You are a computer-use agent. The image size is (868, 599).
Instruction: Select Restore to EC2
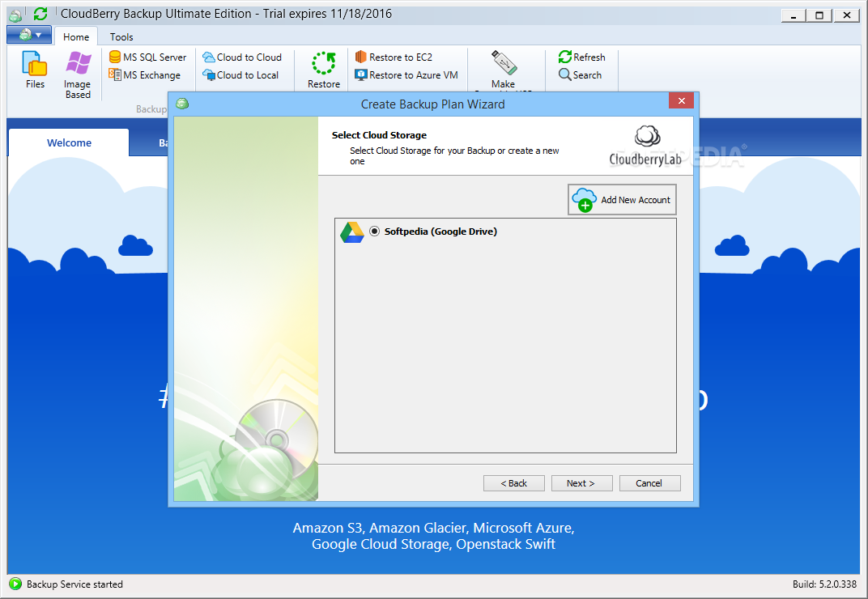coord(394,57)
